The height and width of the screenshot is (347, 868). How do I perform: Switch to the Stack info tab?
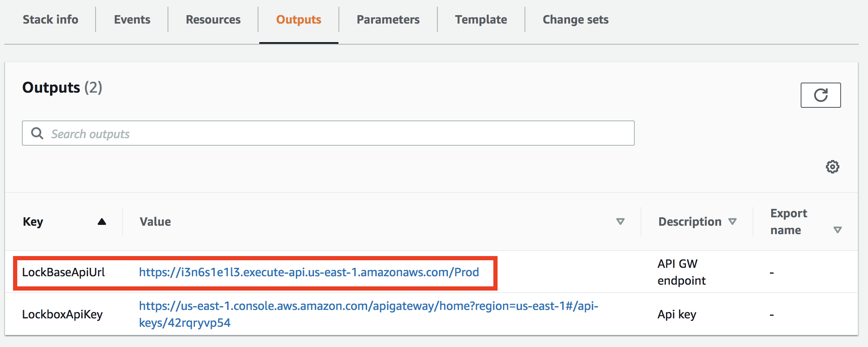tap(51, 20)
